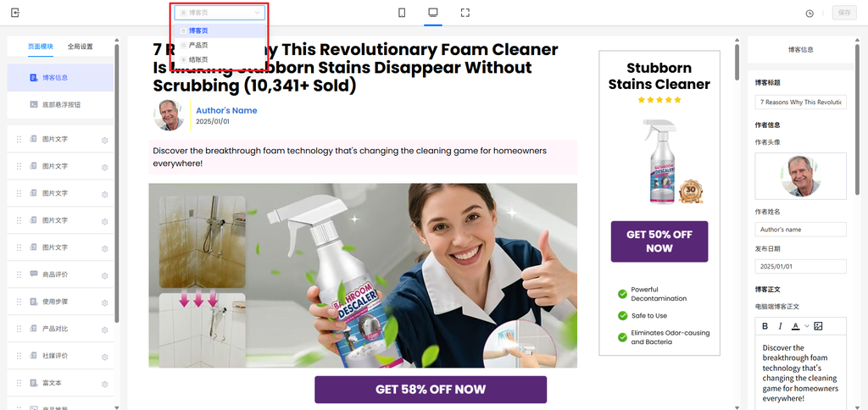Switch to the 全局设置 tab
Image resolution: width=868 pixels, height=410 pixels.
[x=81, y=47]
